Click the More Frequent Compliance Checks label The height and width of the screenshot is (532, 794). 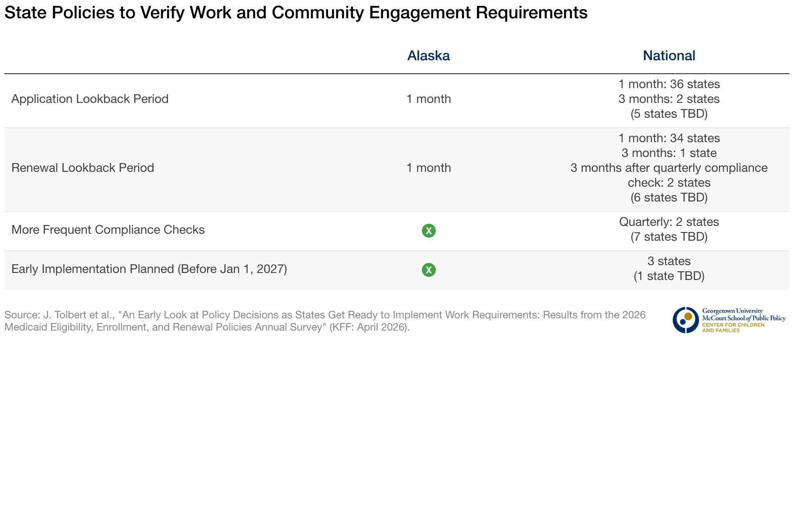coord(108,230)
